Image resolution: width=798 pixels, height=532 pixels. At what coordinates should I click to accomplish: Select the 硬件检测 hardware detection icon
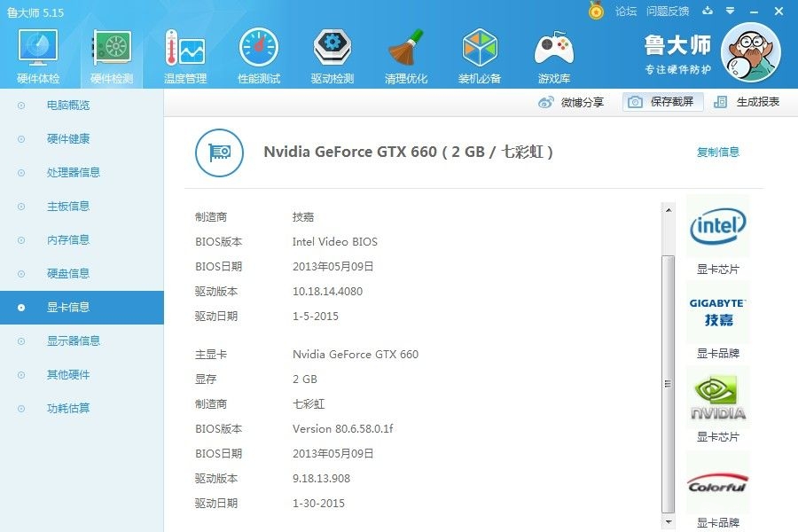pos(112,55)
